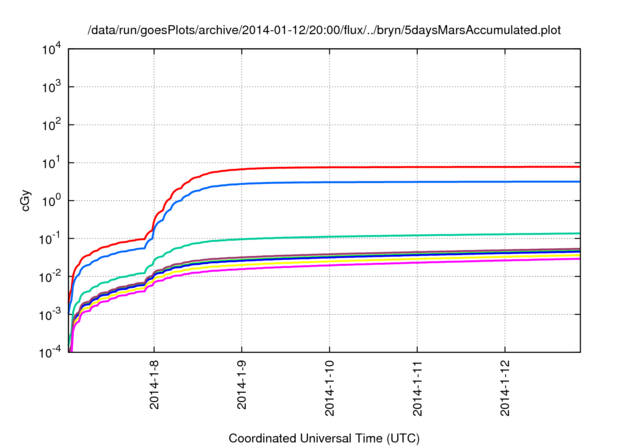Viewport: 640px width, 448px height.
Task: Click the 2014-1-11 date tick label
Action: 417,388
